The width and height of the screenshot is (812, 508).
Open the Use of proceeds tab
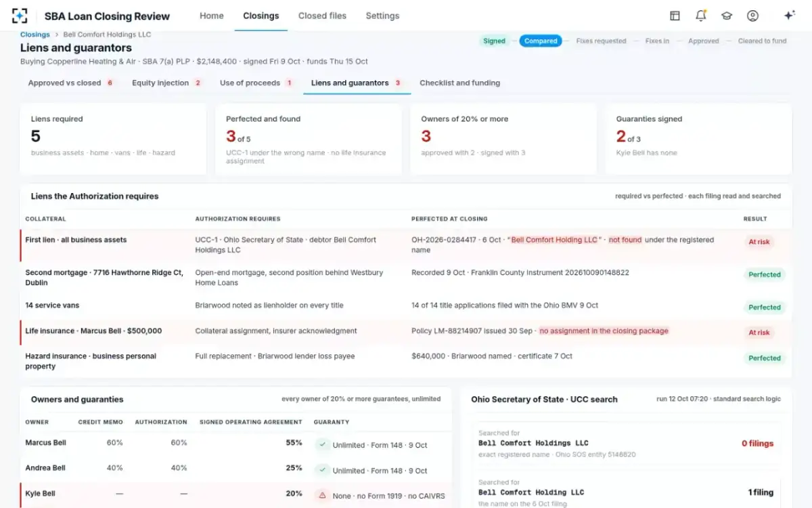tap(256, 83)
